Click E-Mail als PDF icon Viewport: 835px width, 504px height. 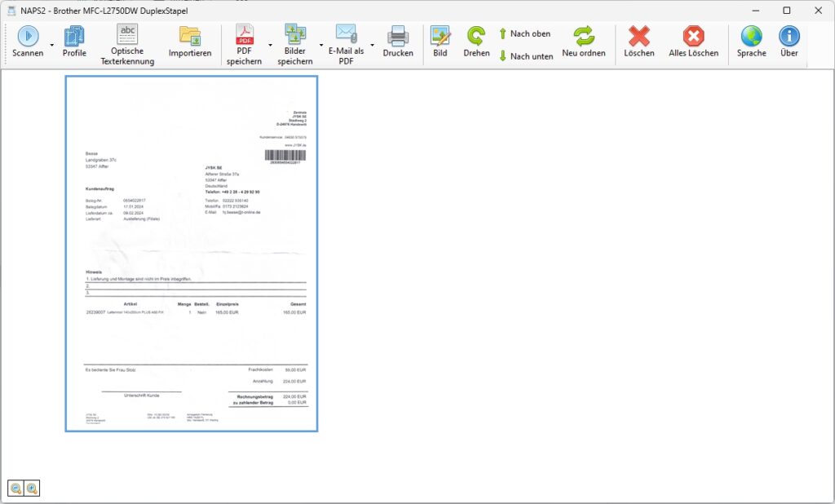(x=346, y=34)
